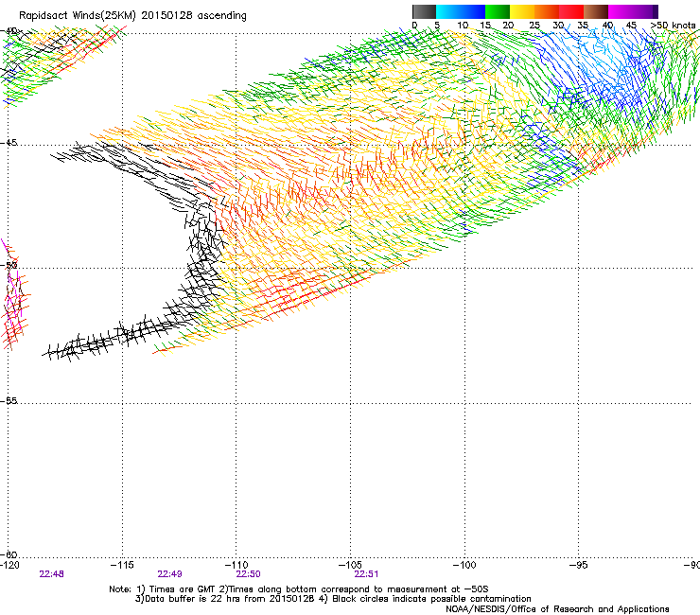Click the -95 longitude axis label
Viewport: 700px width, 615px height.
(579, 565)
